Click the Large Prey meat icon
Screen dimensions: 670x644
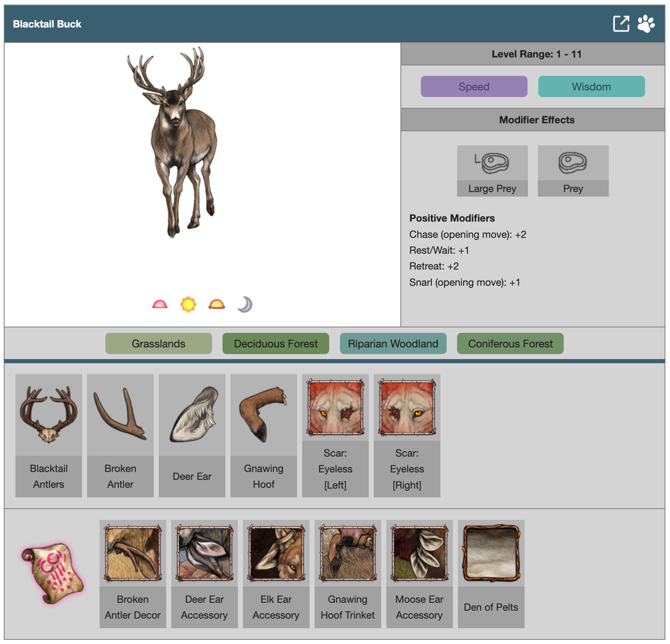click(492, 163)
